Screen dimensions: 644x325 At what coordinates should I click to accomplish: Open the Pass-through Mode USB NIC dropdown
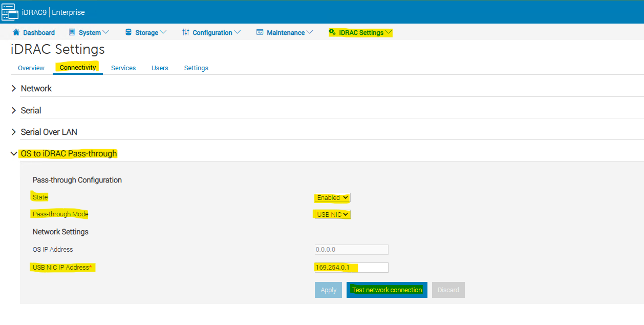coord(333,214)
